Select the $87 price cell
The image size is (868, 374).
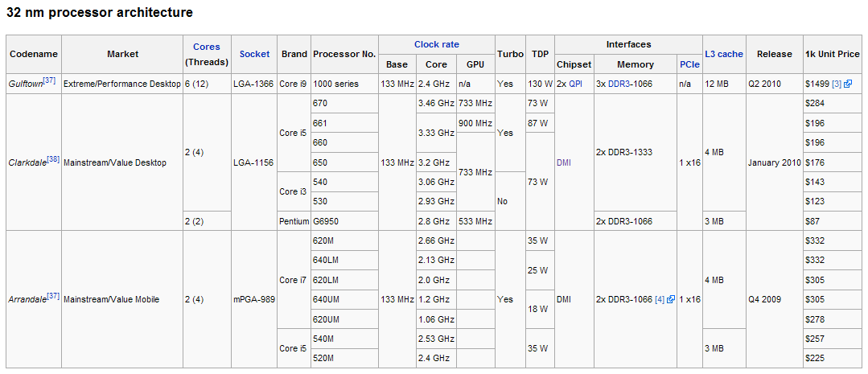(833, 221)
